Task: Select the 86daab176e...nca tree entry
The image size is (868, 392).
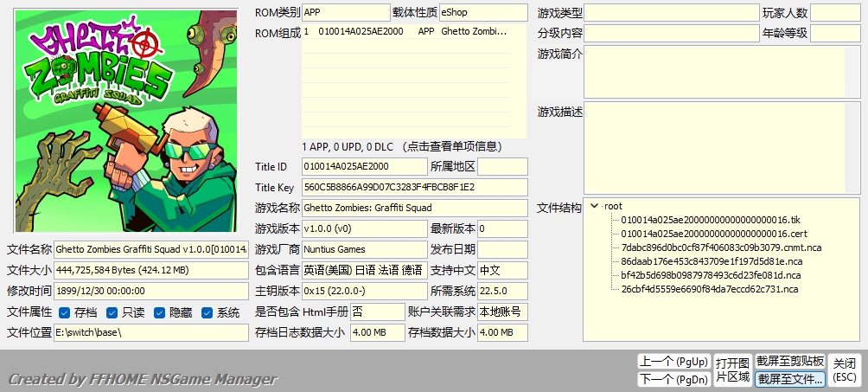Action: 712,261
